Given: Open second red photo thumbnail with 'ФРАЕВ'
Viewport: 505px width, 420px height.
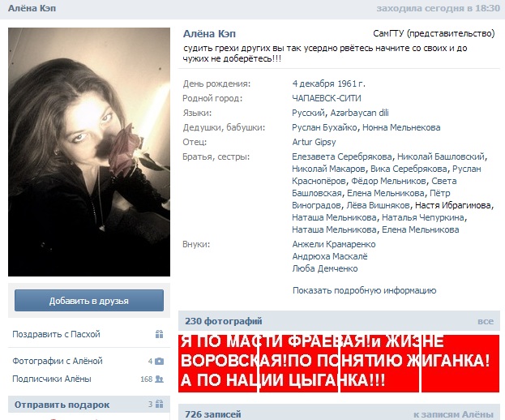Looking at the screenshot, I should 299,363.
